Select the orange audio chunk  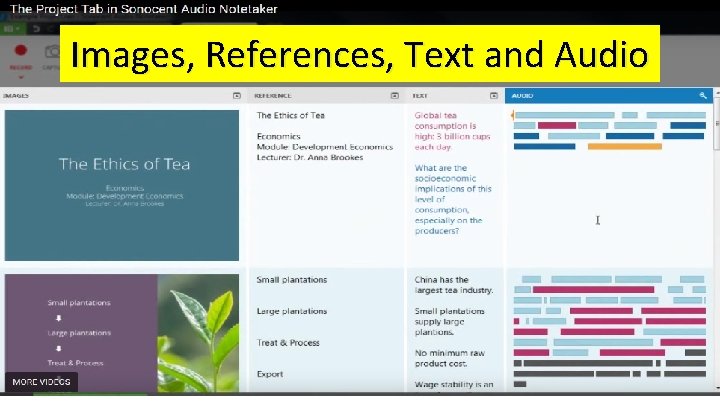(x=625, y=146)
